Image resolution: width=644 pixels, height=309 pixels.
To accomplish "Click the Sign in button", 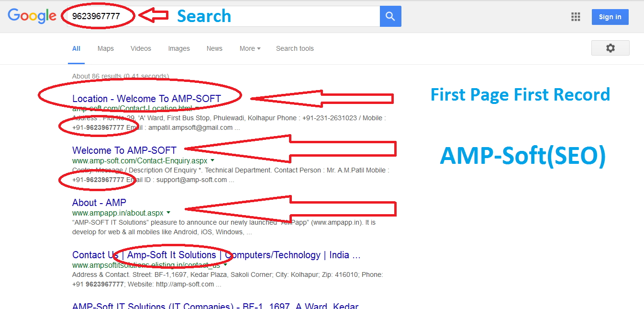I will pyautogui.click(x=610, y=17).
